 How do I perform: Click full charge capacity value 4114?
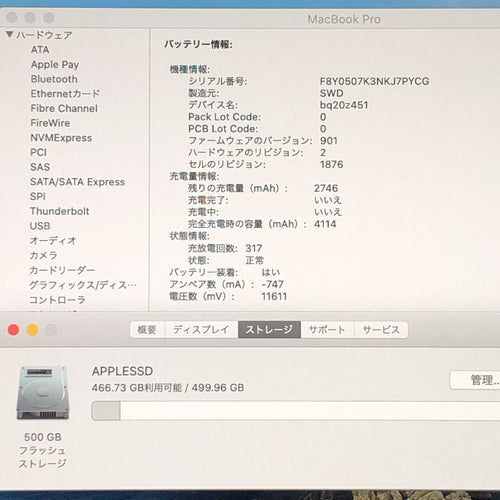[325, 224]
